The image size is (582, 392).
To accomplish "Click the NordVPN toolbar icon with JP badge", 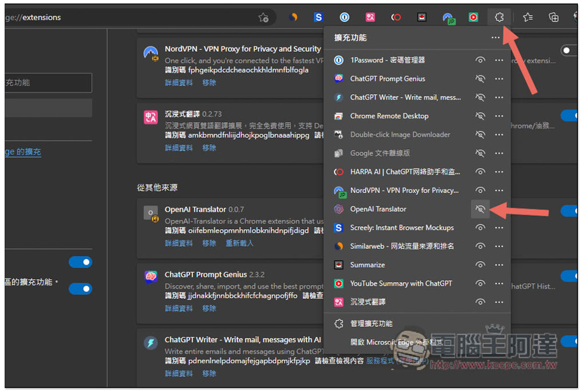I will pos(448,18).
